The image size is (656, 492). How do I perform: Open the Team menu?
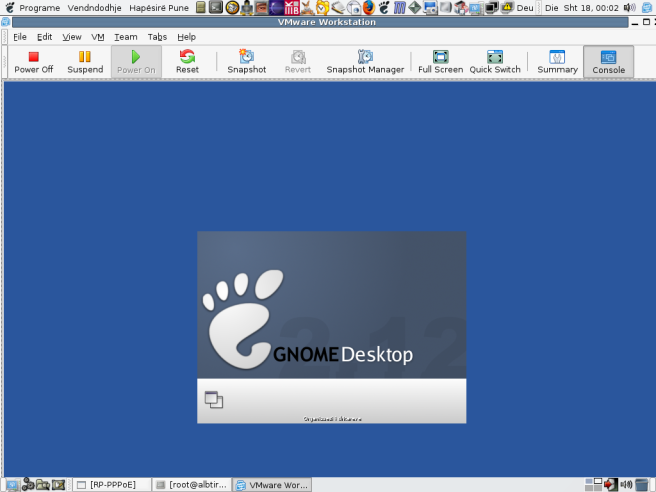coord(126,37)
